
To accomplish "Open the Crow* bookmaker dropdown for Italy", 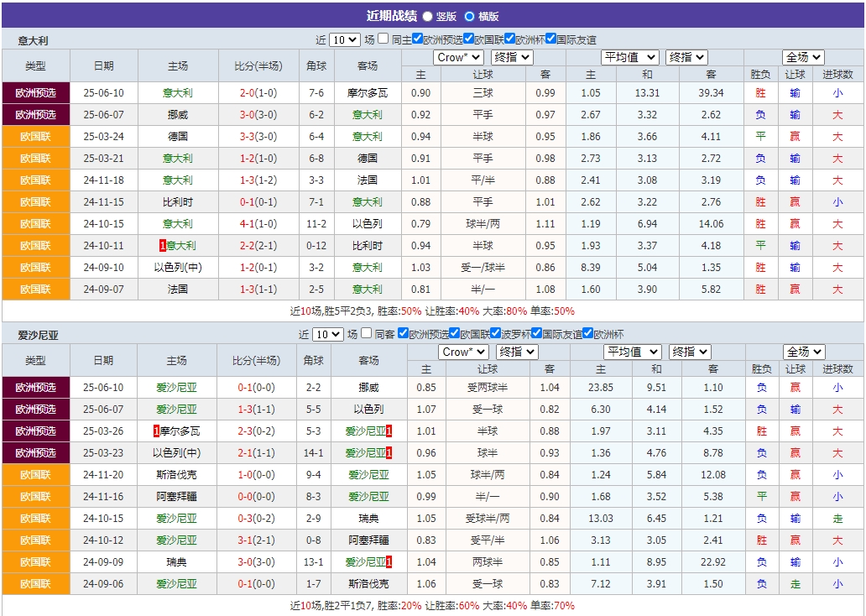I will 457,57.
